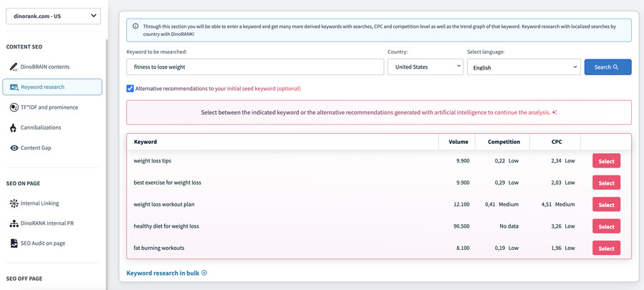Image resolution: width=644 pixels, height=290 pixels.
Task: Uncheck Alternative recommendations checkbox
Action: pos(130,88)
